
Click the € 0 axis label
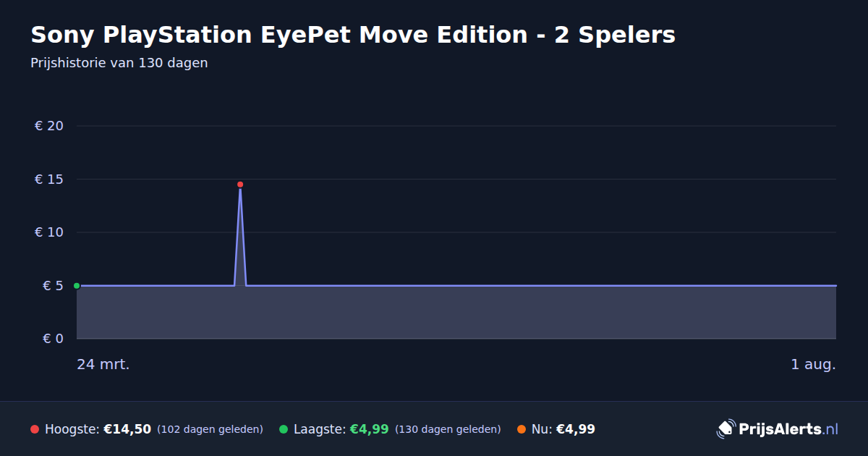pos(54,339)
